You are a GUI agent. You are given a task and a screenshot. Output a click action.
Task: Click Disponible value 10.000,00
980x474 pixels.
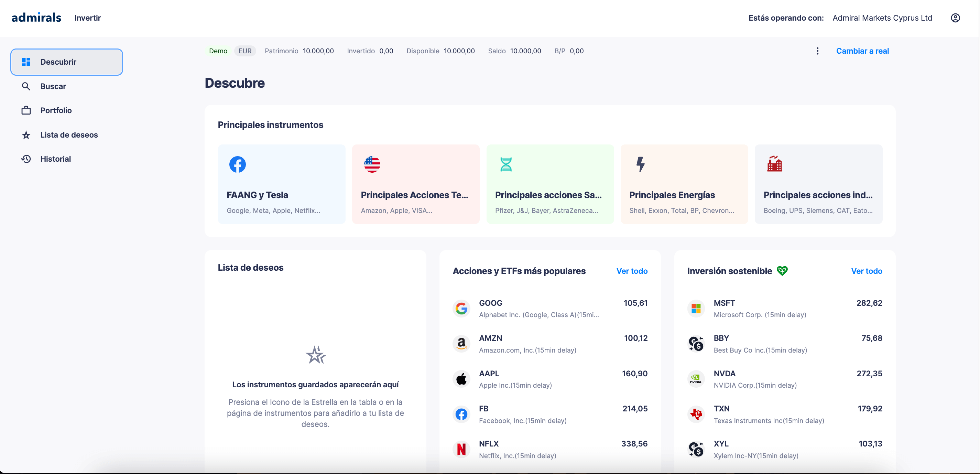pyautogui.click(x=459, y=51)
